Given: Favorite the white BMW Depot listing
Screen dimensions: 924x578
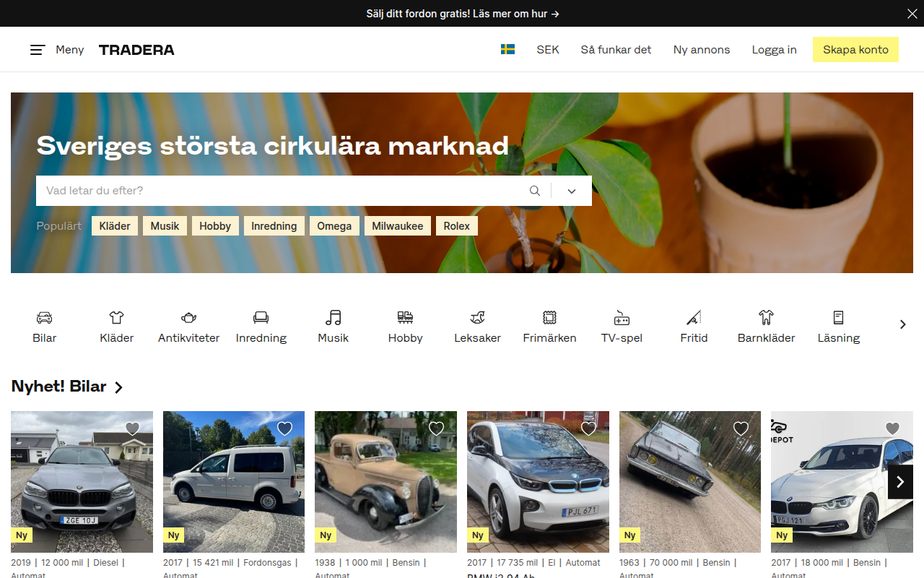Looking at the screenshot, I should click(x=893, y=428).
